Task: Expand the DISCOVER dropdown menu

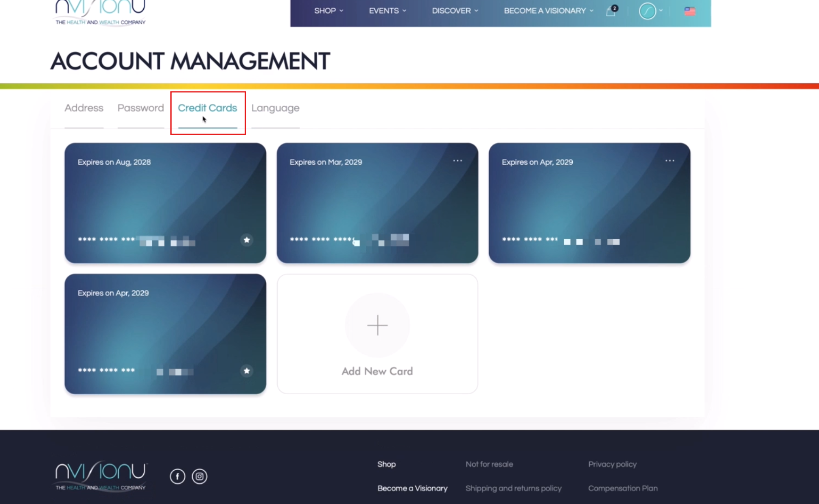Action: click(x=455, y=11)
